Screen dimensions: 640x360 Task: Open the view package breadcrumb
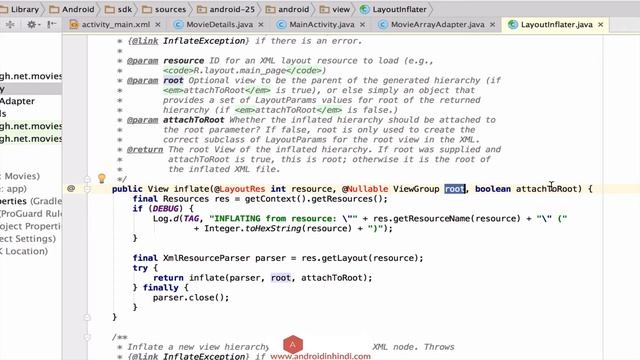(x=341, y=9)
